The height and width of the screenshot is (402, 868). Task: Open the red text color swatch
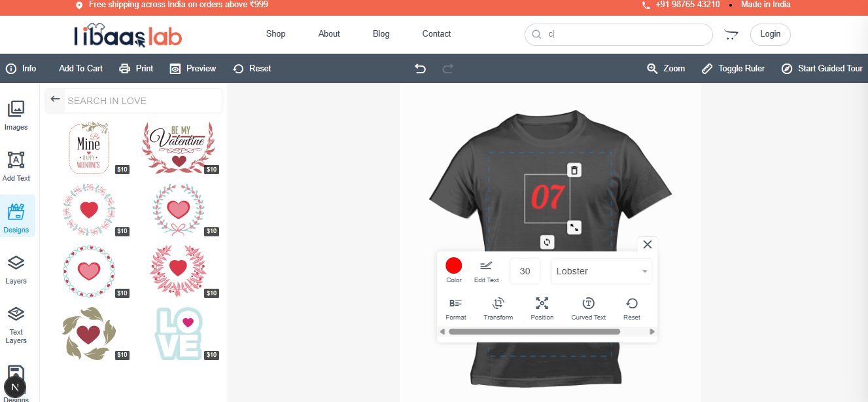454,266
